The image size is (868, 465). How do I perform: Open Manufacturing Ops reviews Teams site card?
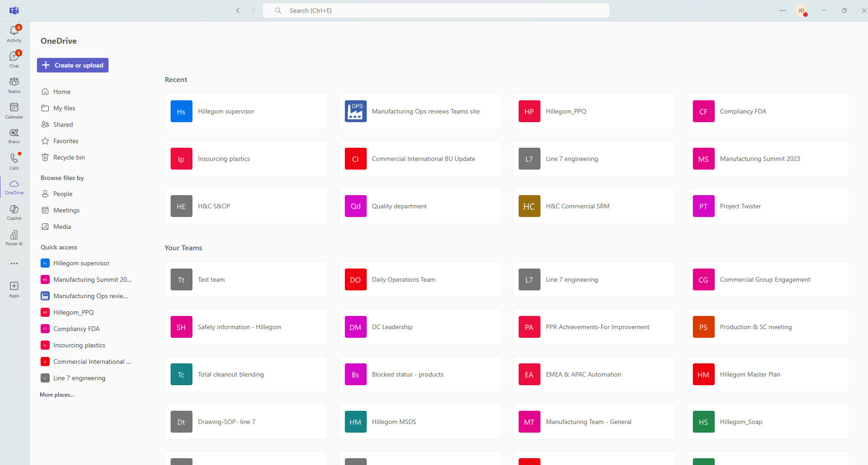click(x=420, y=111)
